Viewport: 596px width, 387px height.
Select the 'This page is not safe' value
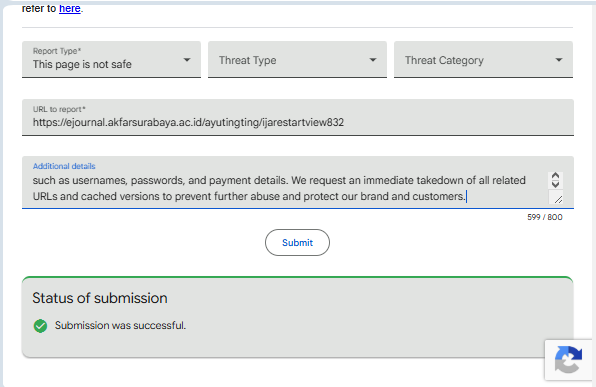pyautogui.click(x=82, y=64)
